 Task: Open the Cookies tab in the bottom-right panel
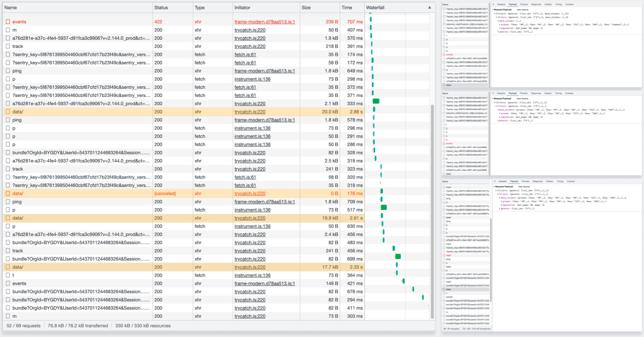point(571,181)
